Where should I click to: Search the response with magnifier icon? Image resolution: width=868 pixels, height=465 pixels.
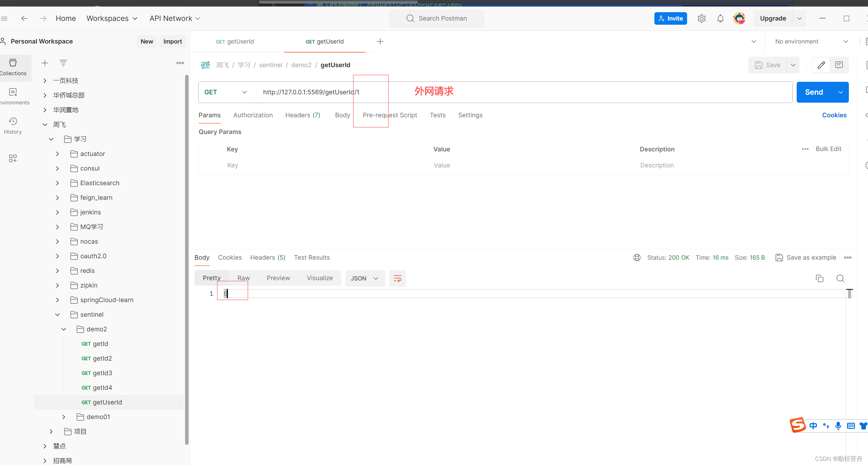coord(840,278)
